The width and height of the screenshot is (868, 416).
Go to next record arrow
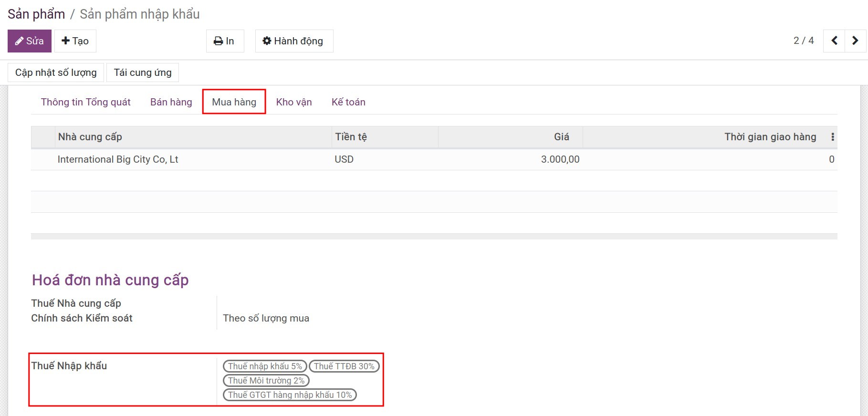tap(855, 41)
